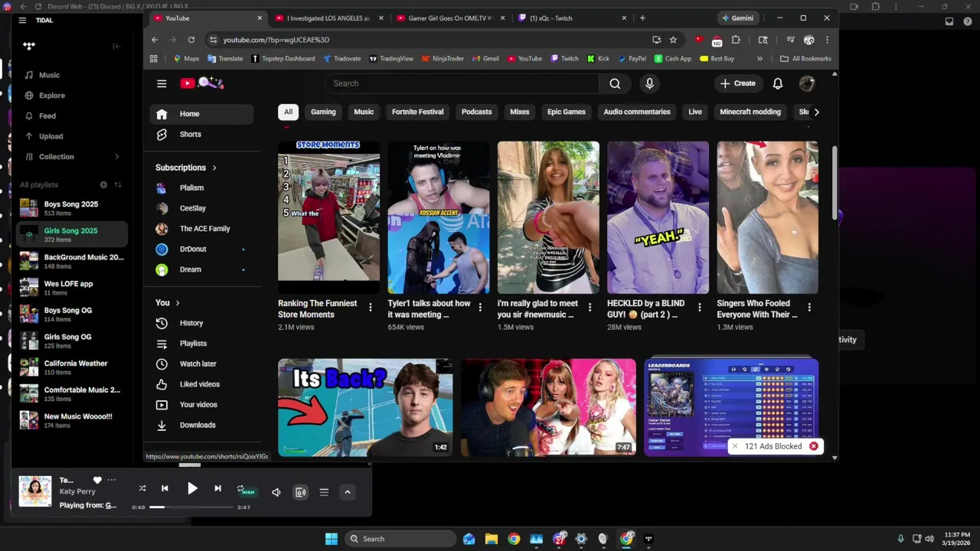This screenshot has height=551, width=980.
Task: Switch to the xQc Twitch tab
Action: click(x=571, y=18)
